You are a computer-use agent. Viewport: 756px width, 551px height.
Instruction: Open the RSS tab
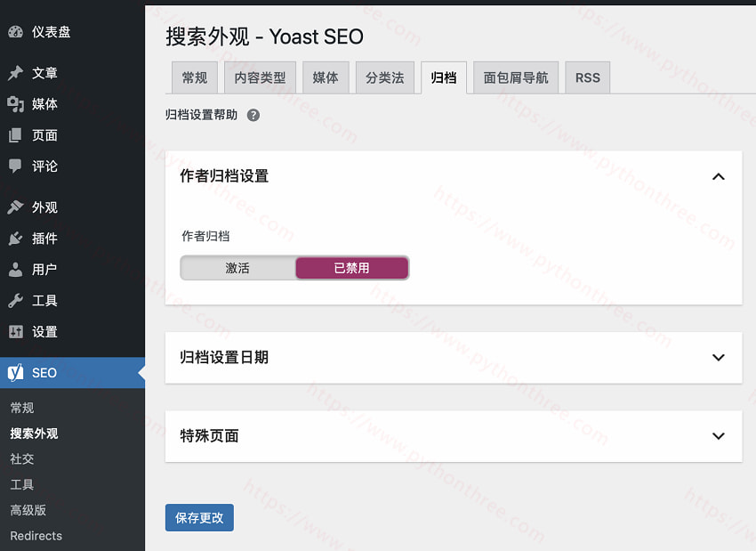point(588,77)
